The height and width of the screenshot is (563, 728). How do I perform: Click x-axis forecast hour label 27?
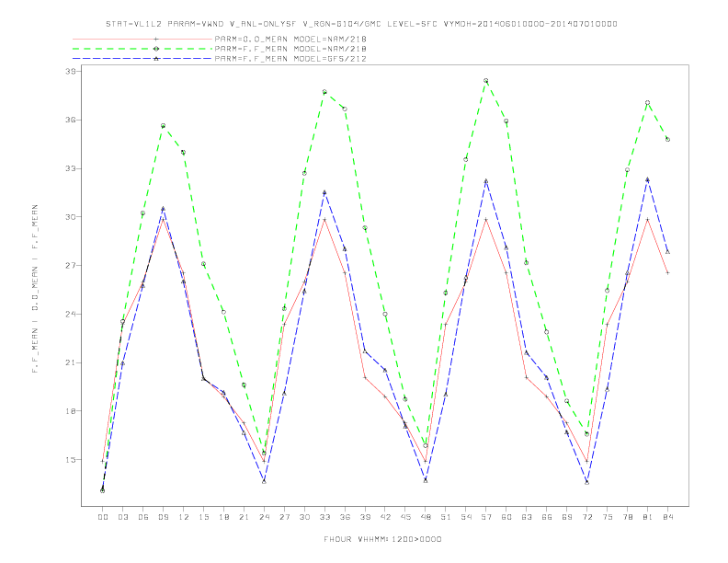(x=284, y=517)
